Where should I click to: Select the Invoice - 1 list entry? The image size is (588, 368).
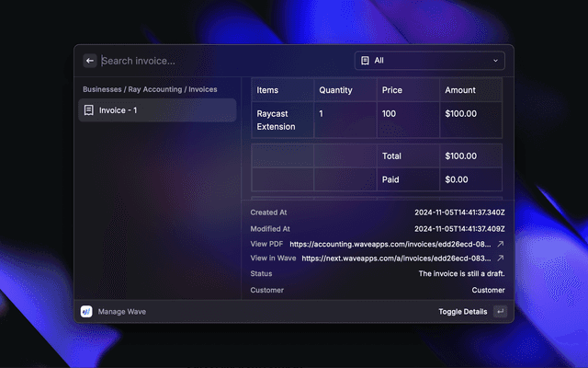[x=156, y=110]
